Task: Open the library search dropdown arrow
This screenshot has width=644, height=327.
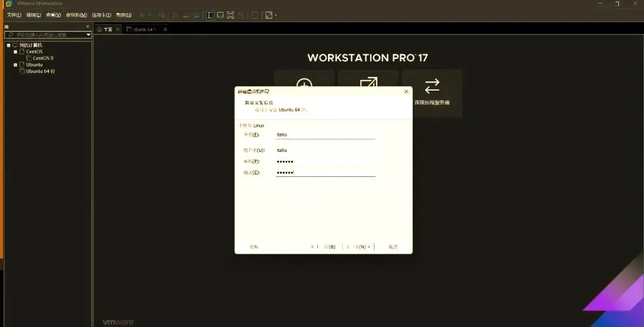Action: pos(88,35)
